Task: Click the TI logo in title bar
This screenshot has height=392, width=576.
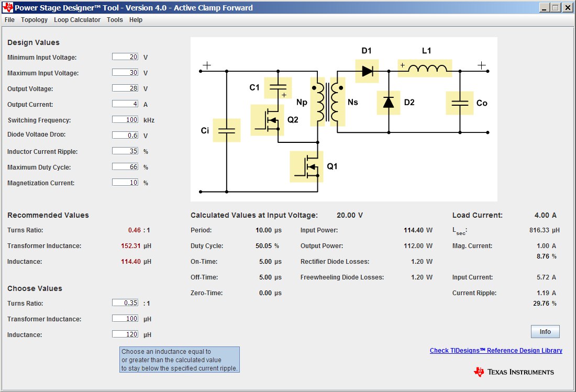Action: click(x=7, y=7)
